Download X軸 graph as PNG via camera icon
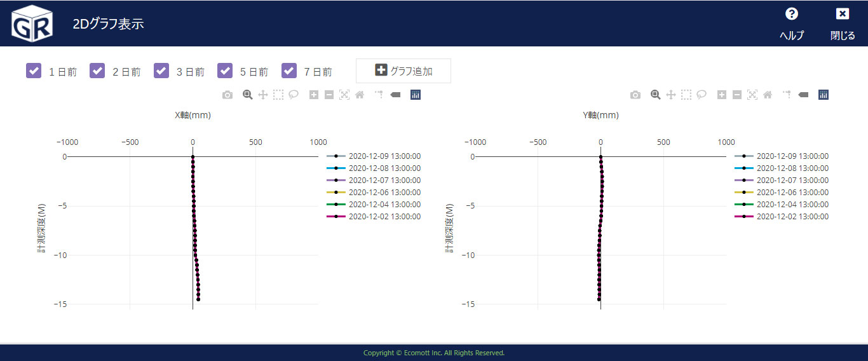The width and height of the screenshot is (868, 361). pyautogui.click(x=227, y=95)
